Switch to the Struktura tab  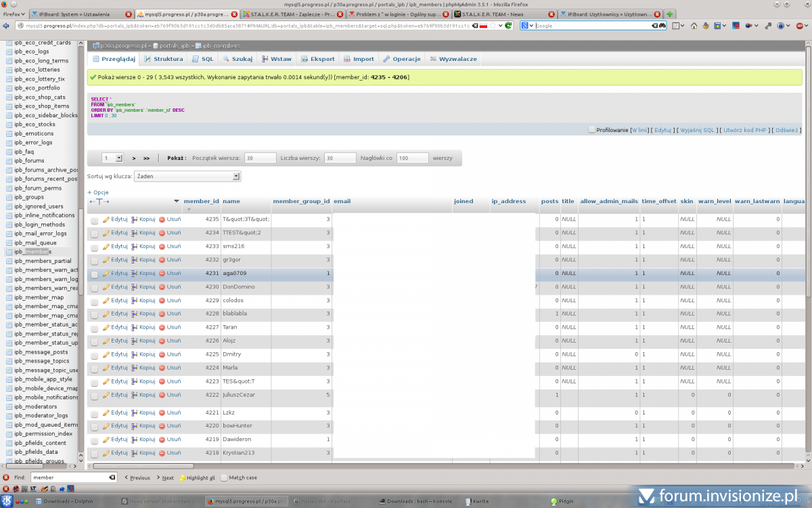pyautogui.click(x=163, y=59)
